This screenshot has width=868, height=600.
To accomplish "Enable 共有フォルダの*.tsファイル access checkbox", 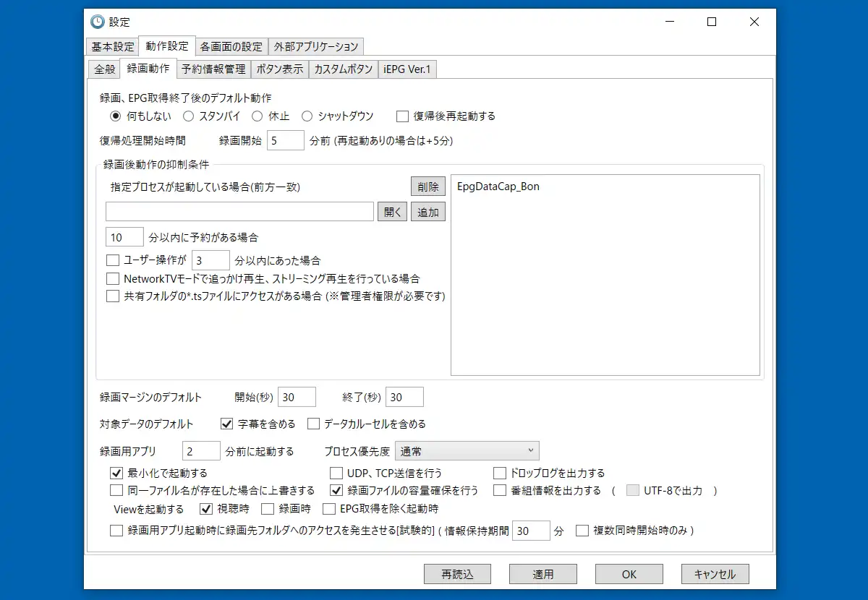I will [x=112, y=296].
